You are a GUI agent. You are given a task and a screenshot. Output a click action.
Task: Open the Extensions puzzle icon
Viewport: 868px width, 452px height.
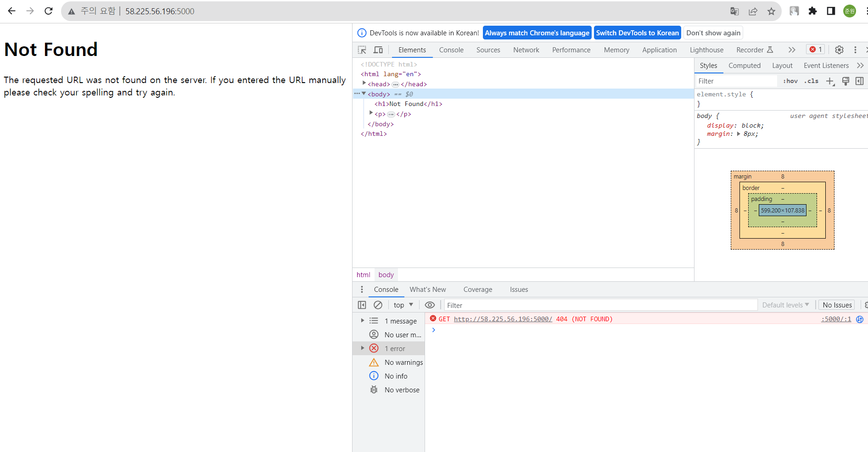pos(812,11)
